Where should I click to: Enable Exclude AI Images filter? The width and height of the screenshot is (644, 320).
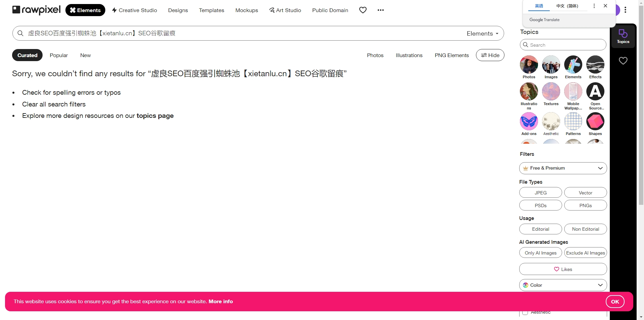[585, 253]
